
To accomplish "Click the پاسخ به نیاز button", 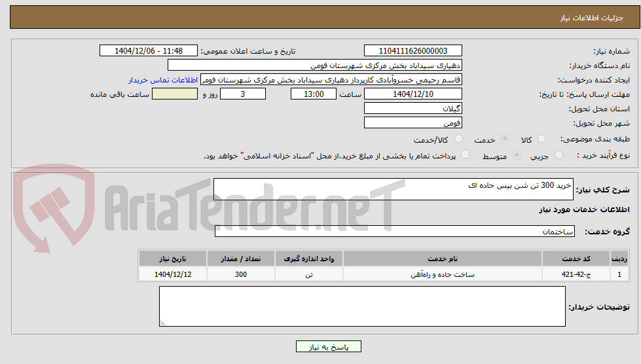I will [x=328, y=346].
